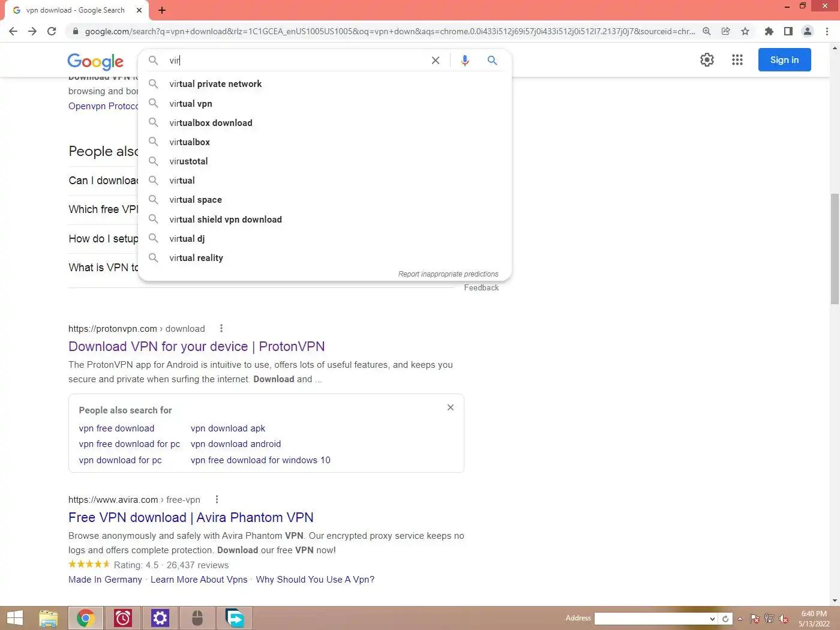Screen dimensions: 840x630
Task: Open Made In Germany sitelink
Action: (105, 580)
